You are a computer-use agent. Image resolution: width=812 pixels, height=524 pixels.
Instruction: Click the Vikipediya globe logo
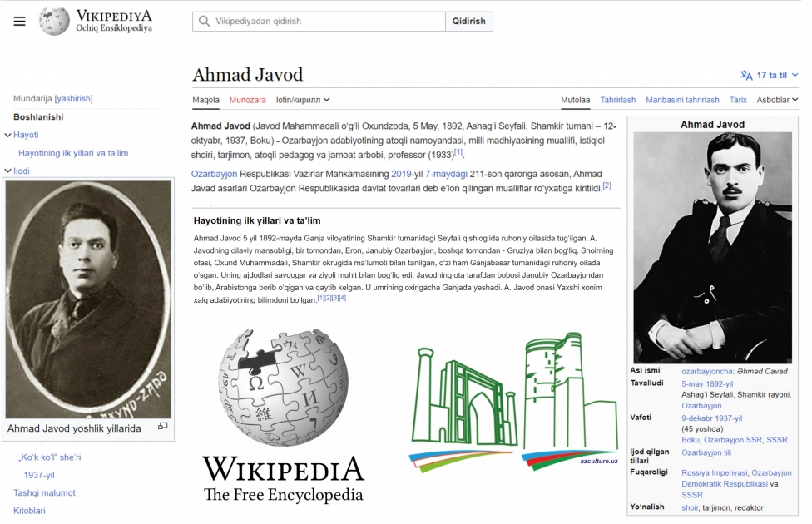coord(55,22)
